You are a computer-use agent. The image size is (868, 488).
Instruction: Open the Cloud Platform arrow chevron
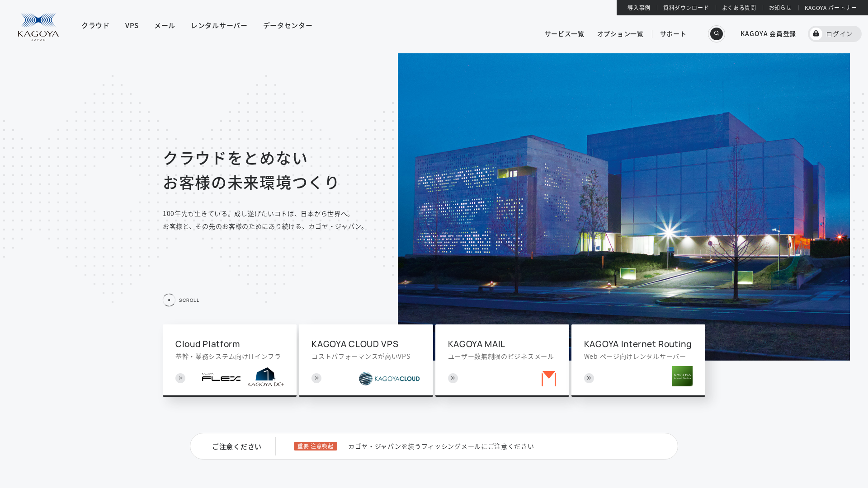pos(180,378)
